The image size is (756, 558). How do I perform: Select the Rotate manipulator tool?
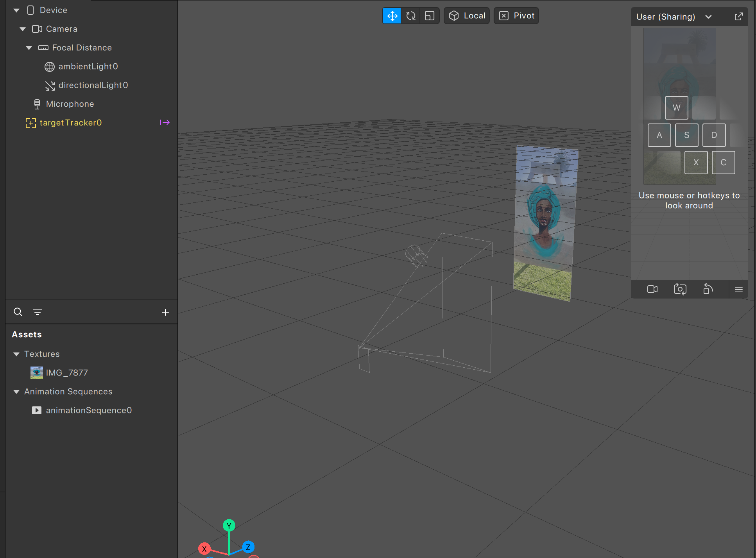click(x=410, y=16)
